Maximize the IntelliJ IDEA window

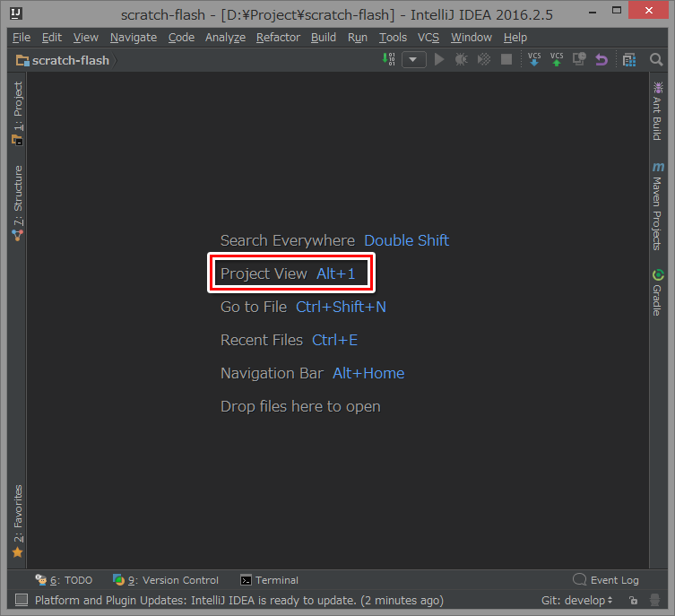[617, 11]
